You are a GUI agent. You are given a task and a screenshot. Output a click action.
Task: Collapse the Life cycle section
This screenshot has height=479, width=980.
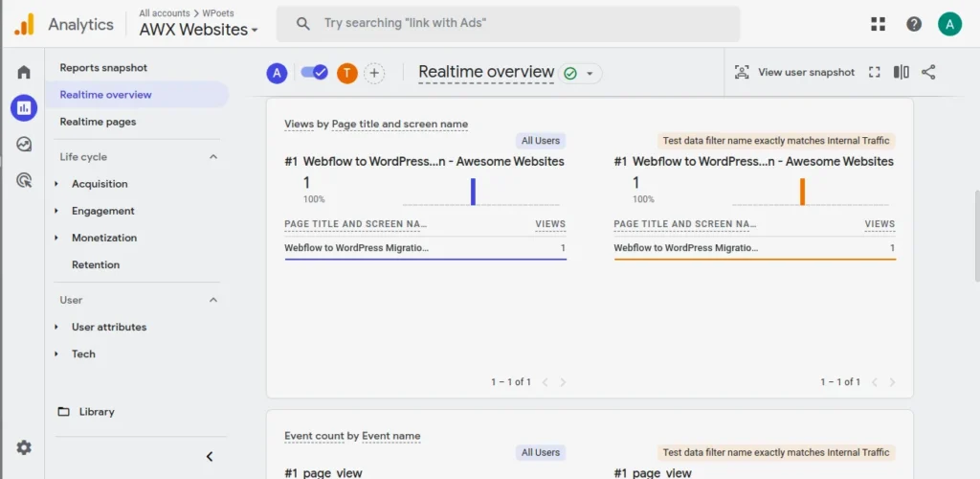[213, 157]
